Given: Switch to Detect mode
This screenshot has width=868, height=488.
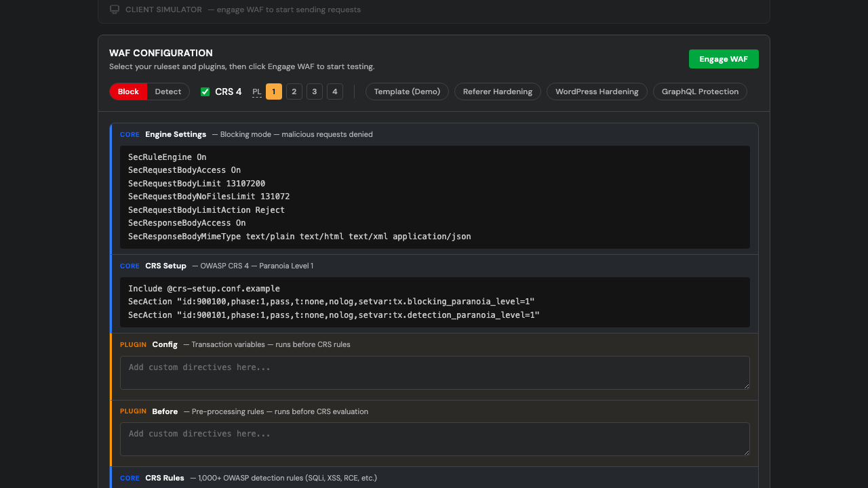Looking at the screenshot, I should [x=168, y=91].
